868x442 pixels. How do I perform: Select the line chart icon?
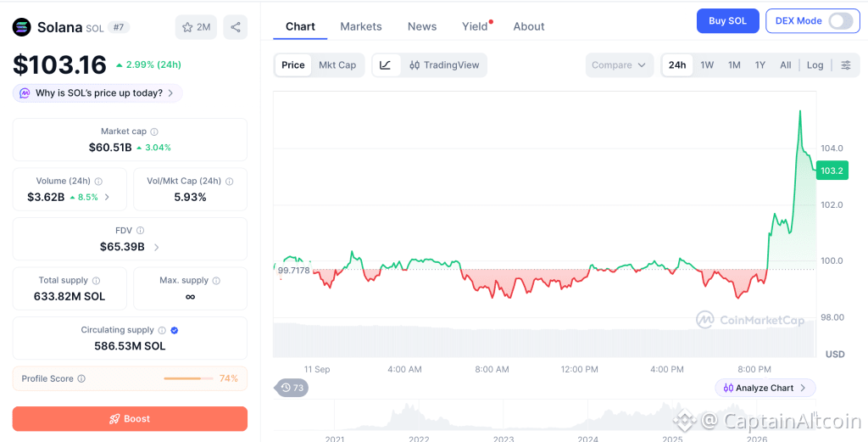386,64
